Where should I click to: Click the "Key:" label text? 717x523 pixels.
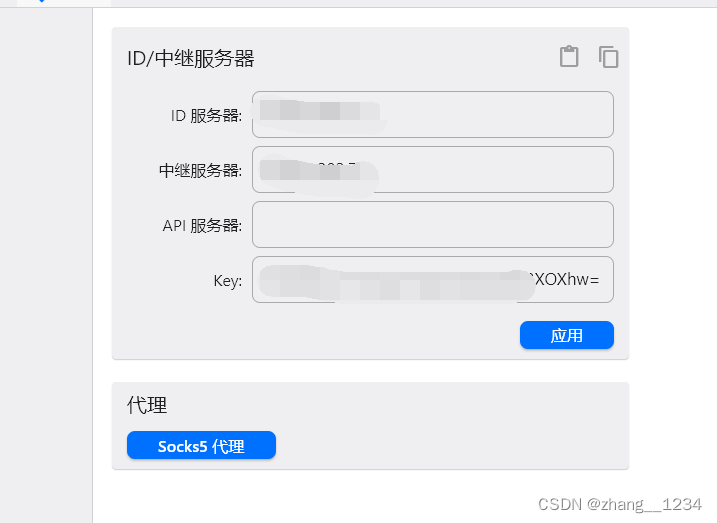point(228,281)
